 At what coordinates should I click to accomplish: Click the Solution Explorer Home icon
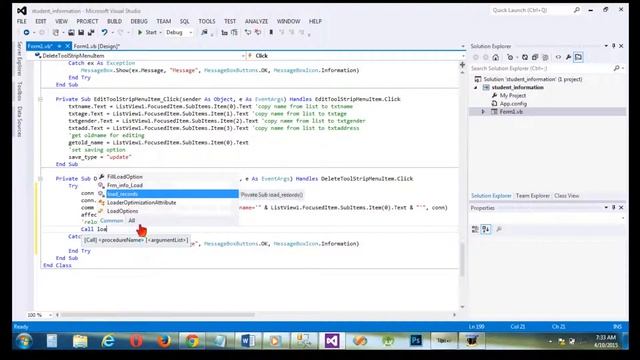pyautogui.click(x=496, y=57)
